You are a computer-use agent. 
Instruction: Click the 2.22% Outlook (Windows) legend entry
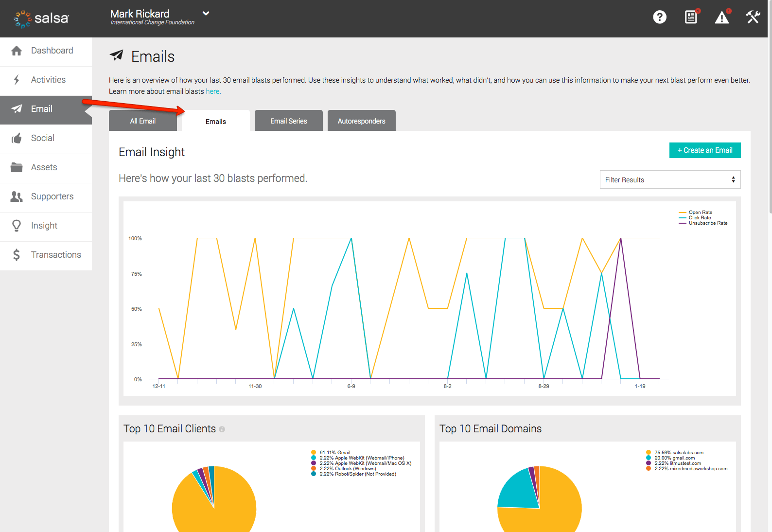pyautogui.click(x=344, y=469)
